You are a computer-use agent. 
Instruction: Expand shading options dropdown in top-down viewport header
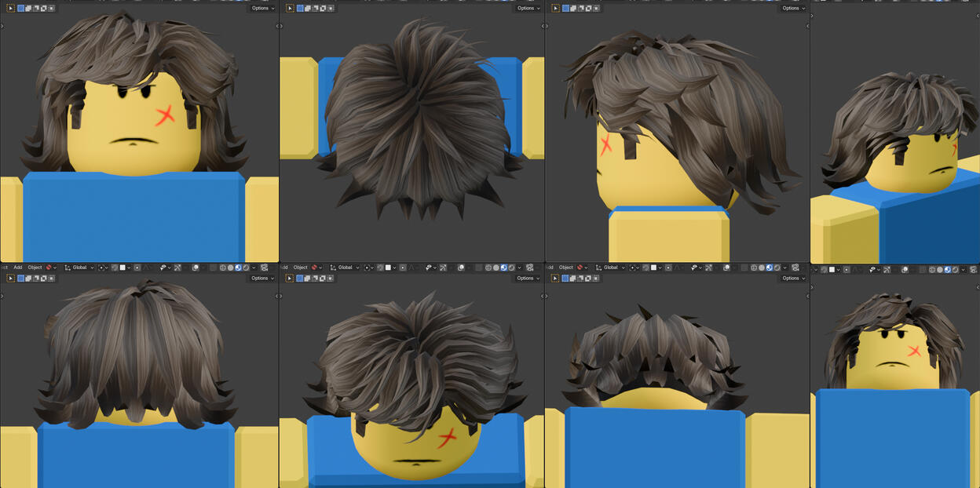(x=519, y=268)
